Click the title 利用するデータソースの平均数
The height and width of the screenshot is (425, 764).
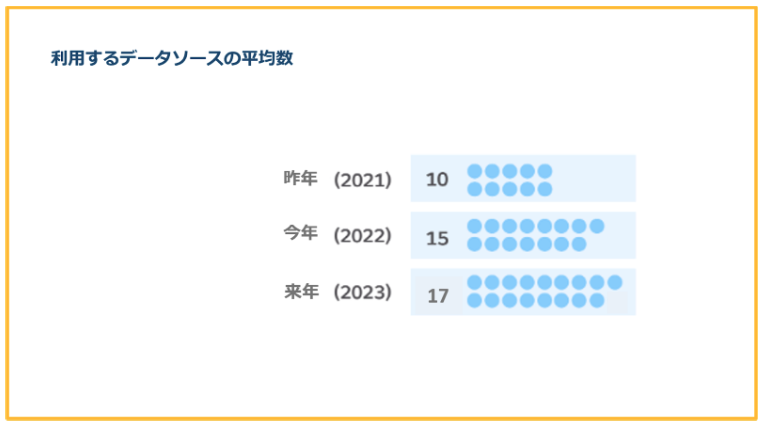171,59
